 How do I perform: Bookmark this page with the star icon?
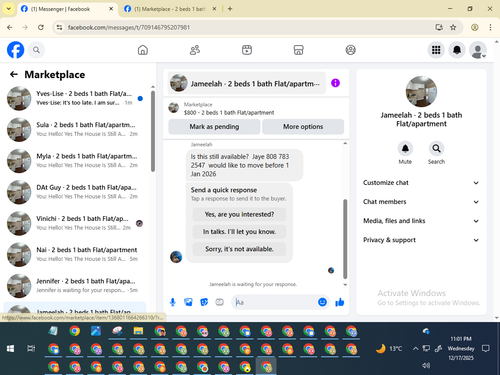click(x=453, y=27)
